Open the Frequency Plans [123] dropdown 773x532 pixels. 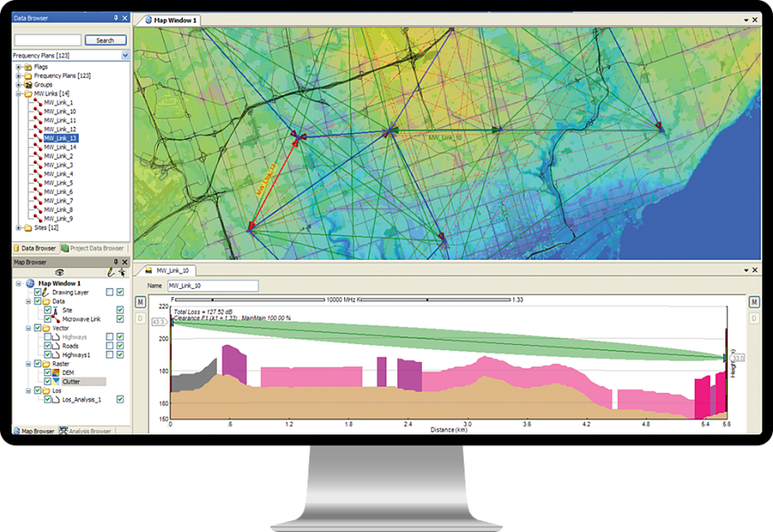(125, 55)
